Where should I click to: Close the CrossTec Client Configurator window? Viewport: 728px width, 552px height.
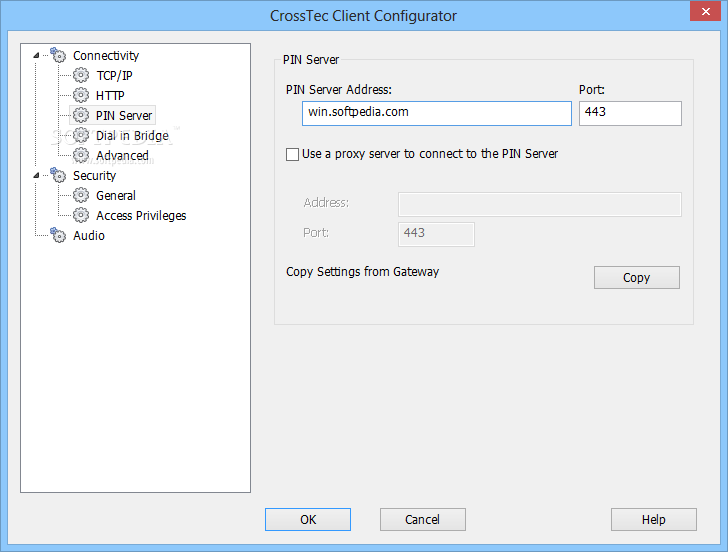click(705, 11)
